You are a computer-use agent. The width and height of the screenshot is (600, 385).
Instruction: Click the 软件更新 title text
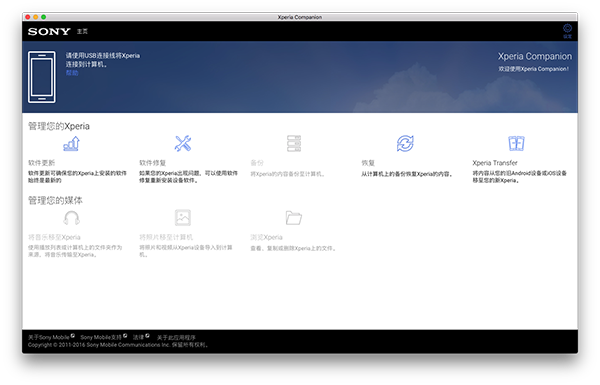click(x=42, y=163)
